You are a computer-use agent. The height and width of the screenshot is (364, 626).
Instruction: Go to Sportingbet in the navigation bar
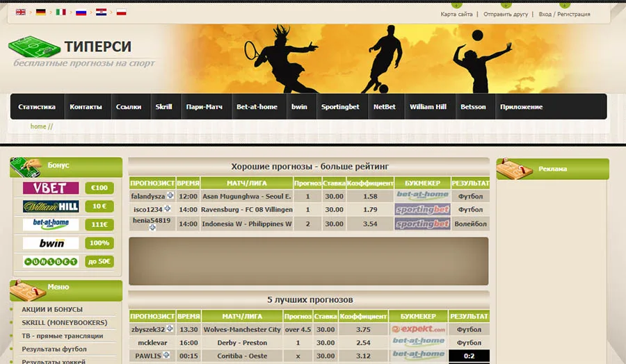coord(340,107)
